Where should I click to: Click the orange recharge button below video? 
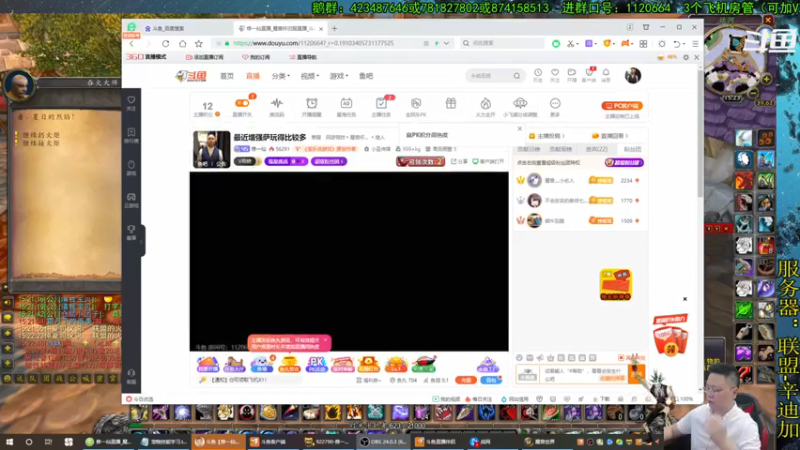pos(465,380)
